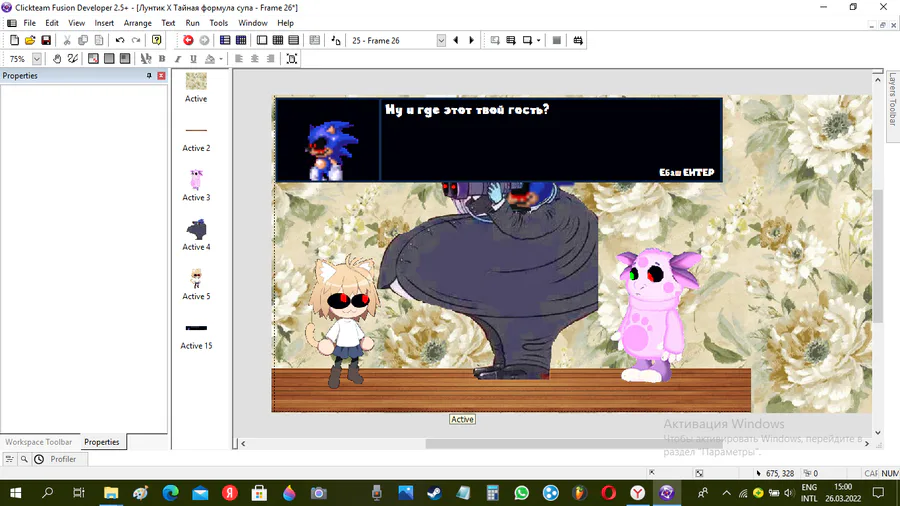Select the Active 3 pink character object
This screenshot has height=506, width=900.
pos(196,180)
